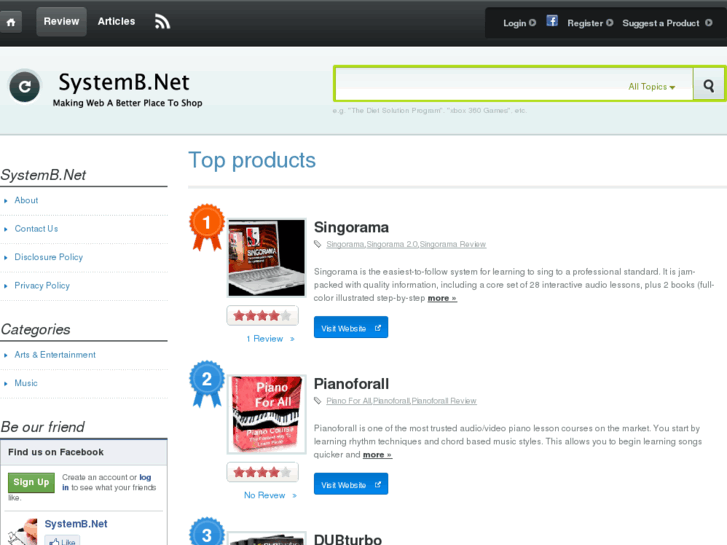Open the Pianoforall product title
Viewport: 727px width, 545px height.
[351, 384]
